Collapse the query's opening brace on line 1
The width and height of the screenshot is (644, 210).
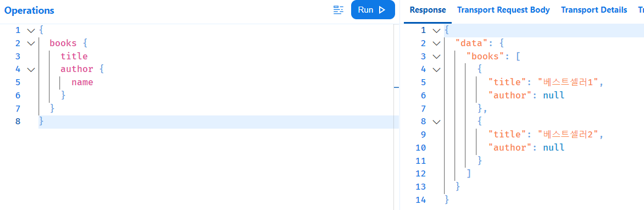[31, 30]
